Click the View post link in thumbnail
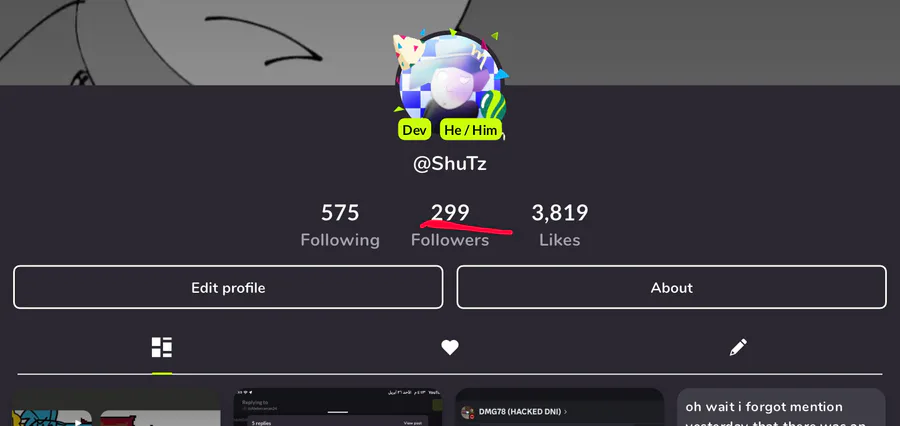The width and height of the screenshot is (900, 426). point(413,423)
